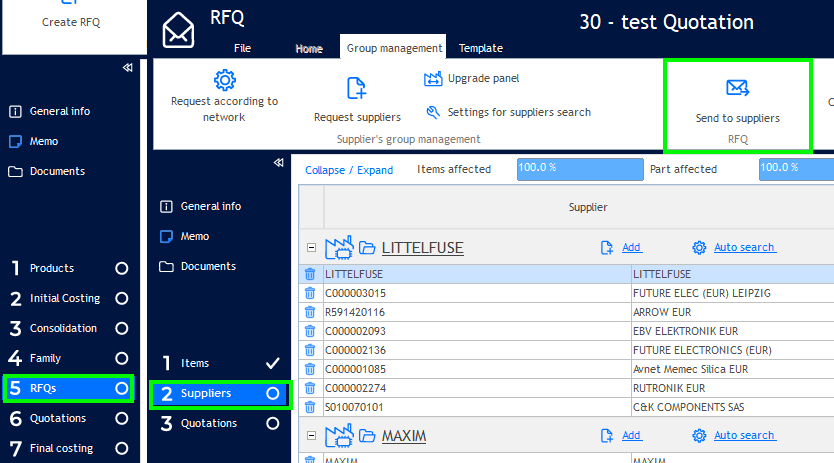This screenshot has height=463, width=834.
Task: Select the ARROW EUR supplier cell
Action: 732,312
